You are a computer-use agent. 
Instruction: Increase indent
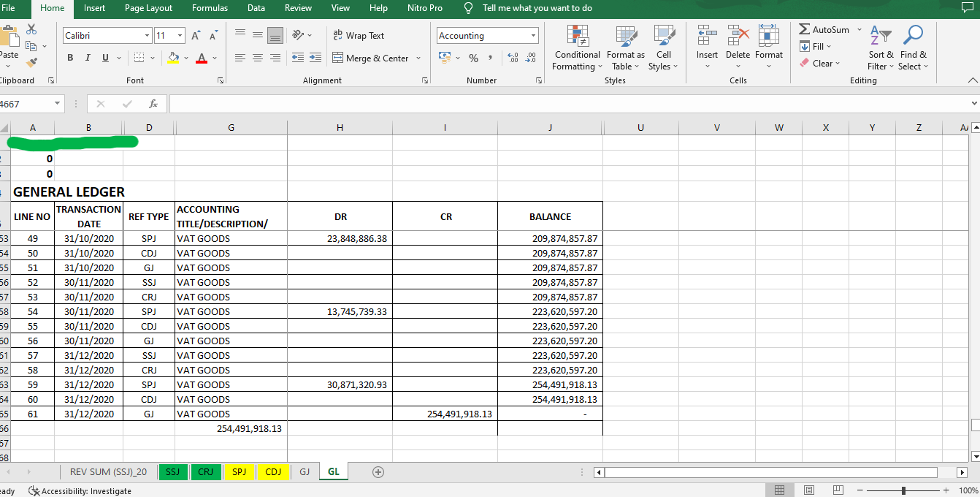pos(315,58)
